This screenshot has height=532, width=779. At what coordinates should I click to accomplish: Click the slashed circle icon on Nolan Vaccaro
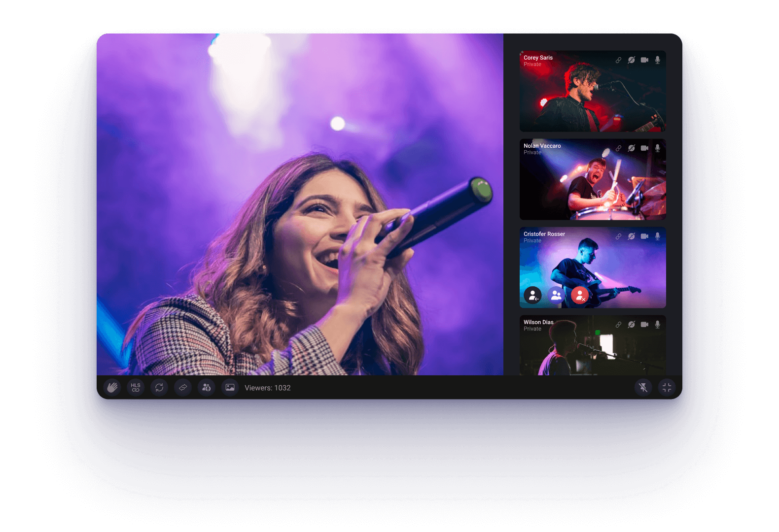[631, 148]
